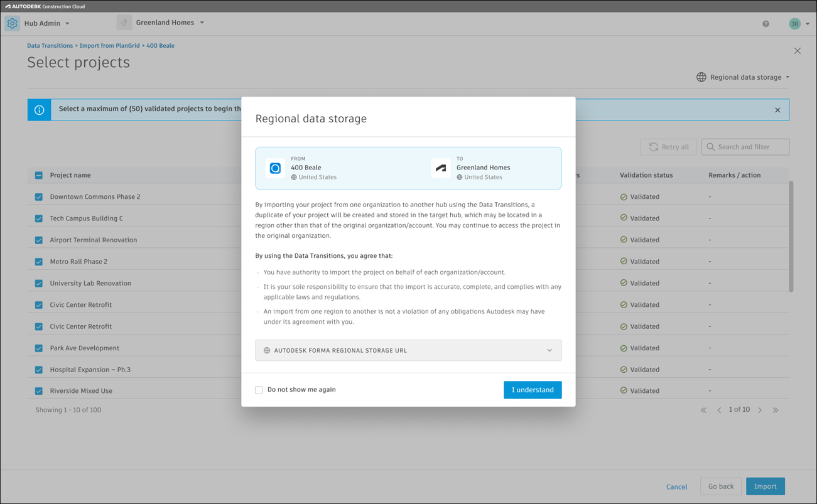
Task: Click the University Lab Renovation project name
Action: tap(90, 283)
